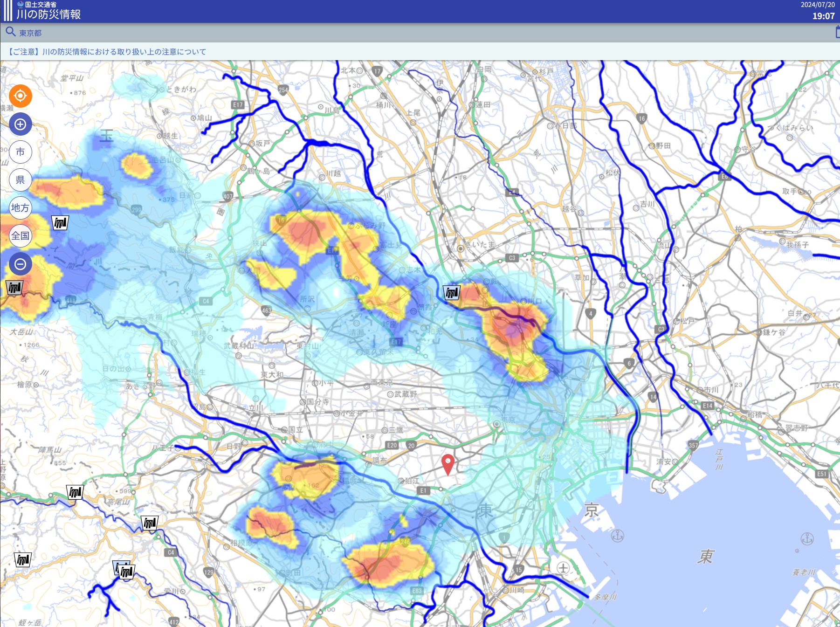Zoom out with the minus button
Image resolution: width=840 pixels, height=627 pixels.
tap(20, 264)
